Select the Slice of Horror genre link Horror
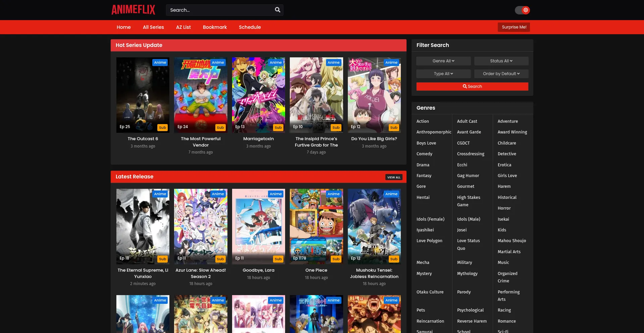 point(504,208)
